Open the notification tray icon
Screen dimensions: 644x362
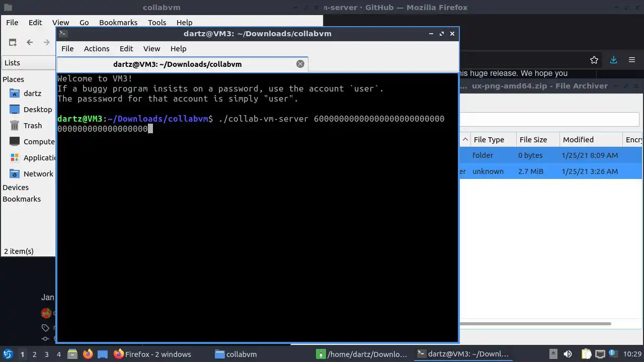coord(614,354)
